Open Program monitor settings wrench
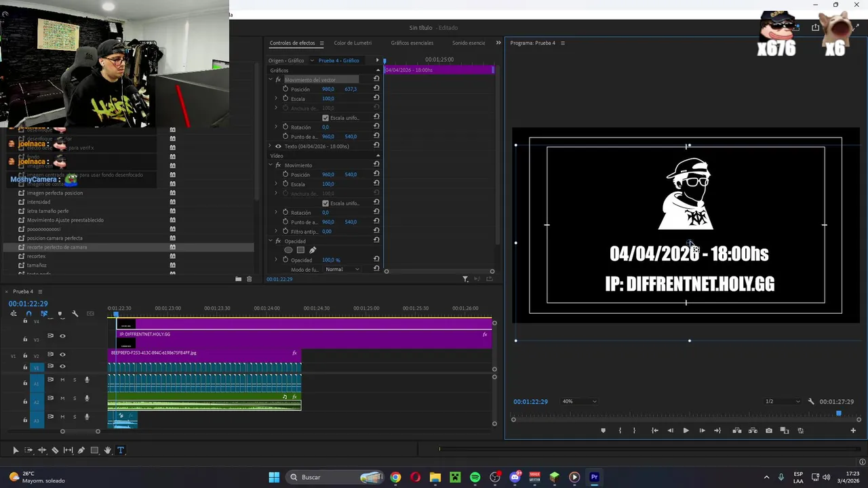The width and height of the screenshot is (868, 488). tap(811, 401)
